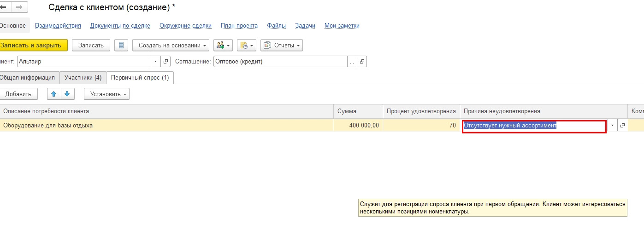Image resolution: width=644 pixels, height=230 pixels.
Task: Click the Процент удовлетворения column header
Action: click(x=421, y=111)
